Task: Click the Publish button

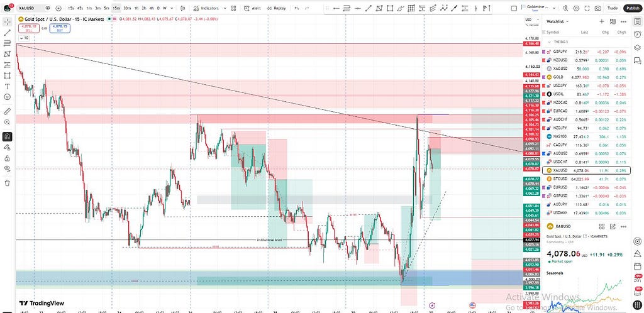Action: tap(633, 8)
